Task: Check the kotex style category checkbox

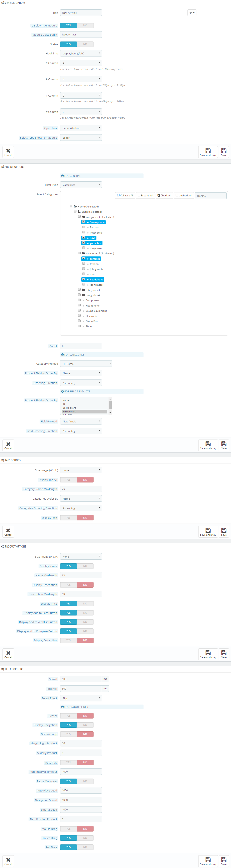Action: (x=84, y=232)
